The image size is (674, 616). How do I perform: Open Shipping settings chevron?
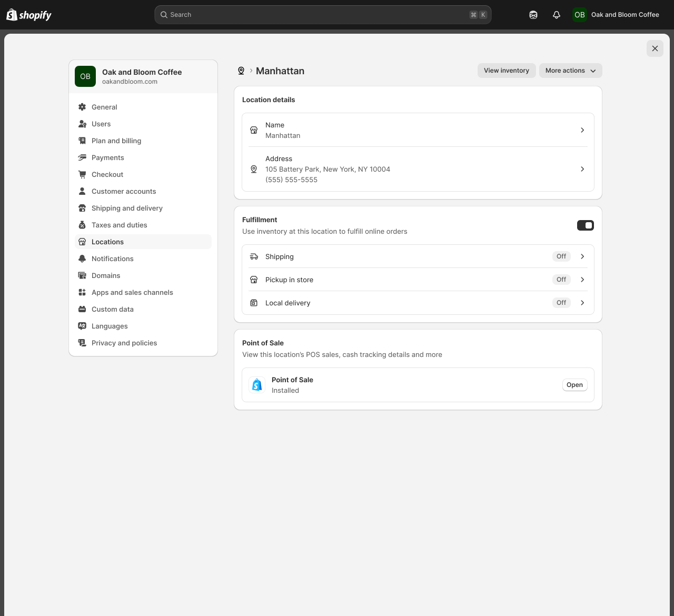(582, 256)
